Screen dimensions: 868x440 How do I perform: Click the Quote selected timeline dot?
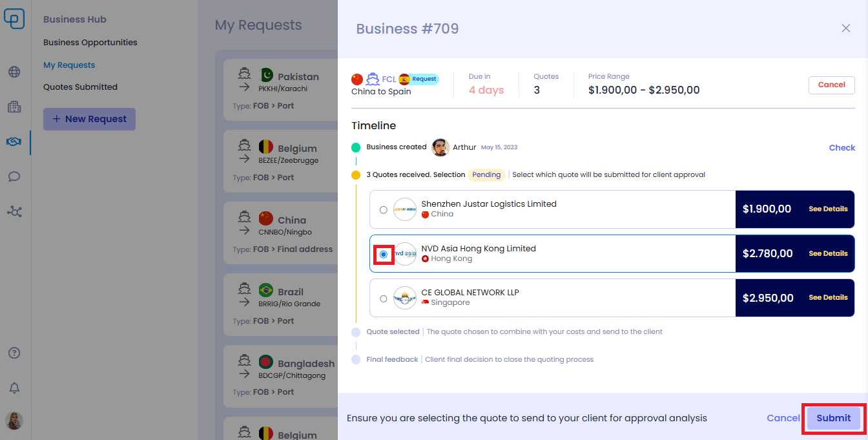[x=356, y=332]
